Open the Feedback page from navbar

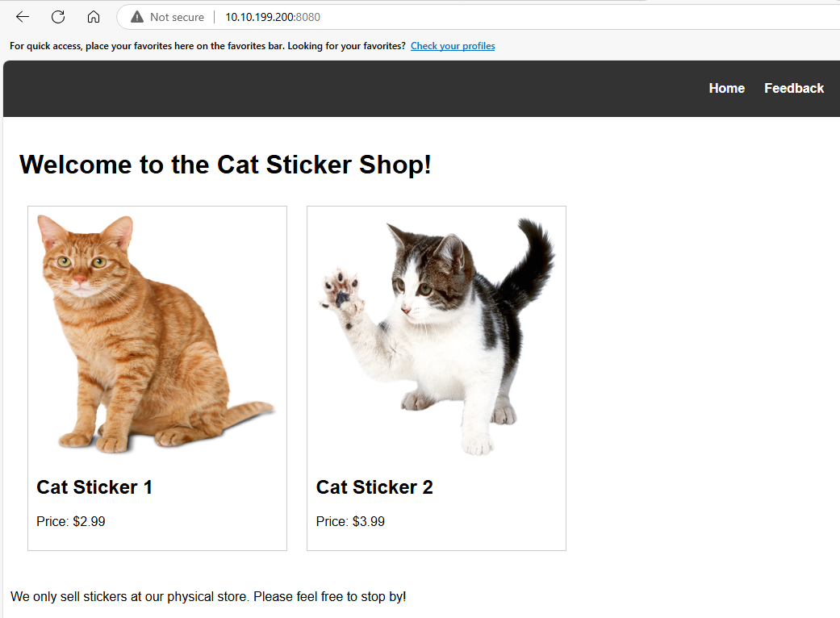794,89
